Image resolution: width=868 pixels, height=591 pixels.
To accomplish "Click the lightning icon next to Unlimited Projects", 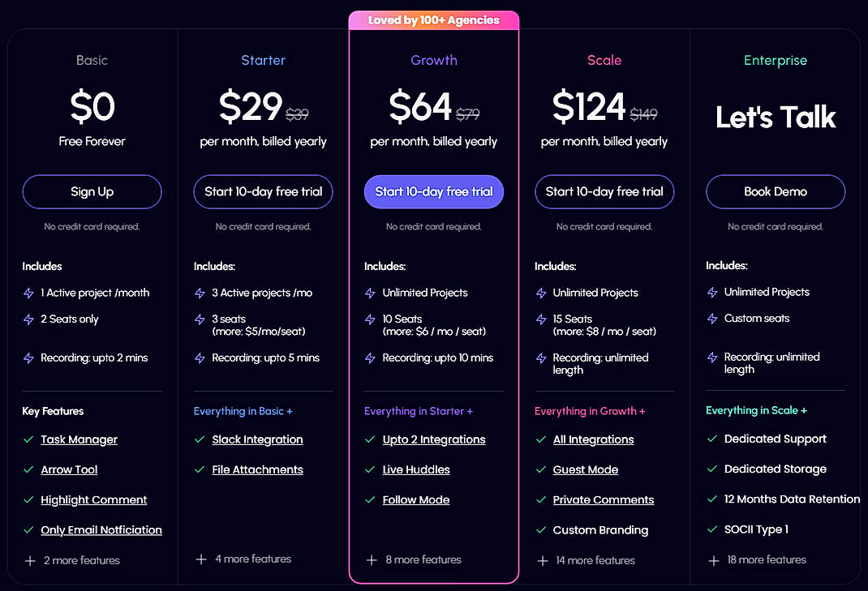I will coord(371,293).
